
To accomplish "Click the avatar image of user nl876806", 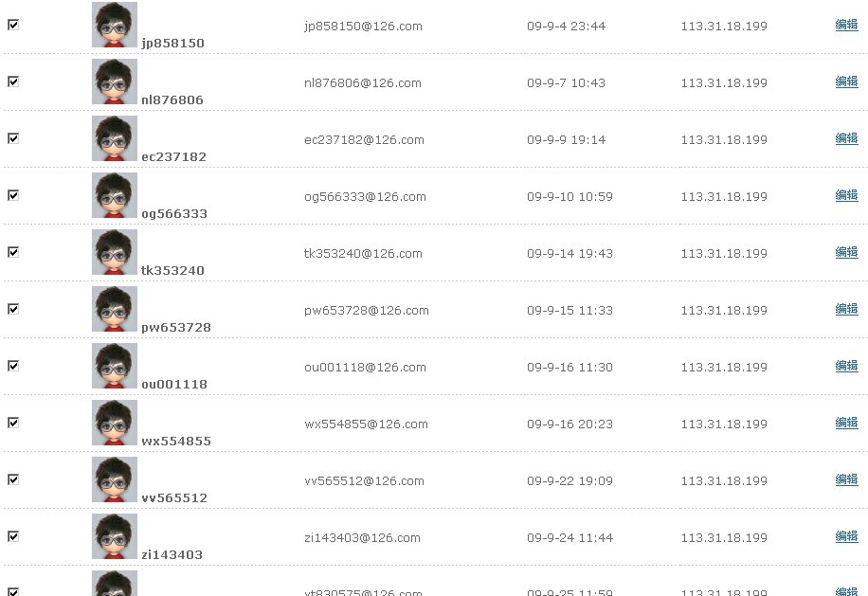I will [115, 81].
